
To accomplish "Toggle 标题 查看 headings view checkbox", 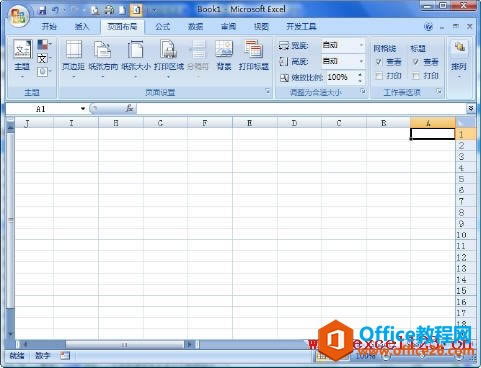I will (x=416, y=62).
